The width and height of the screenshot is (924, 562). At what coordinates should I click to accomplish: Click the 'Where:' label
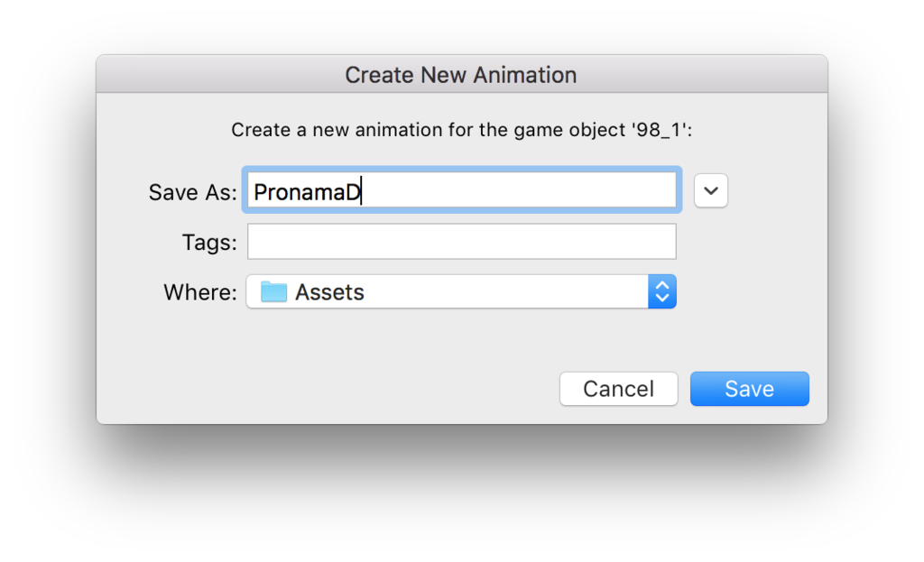pyautogui.click(x=200, y=292)
